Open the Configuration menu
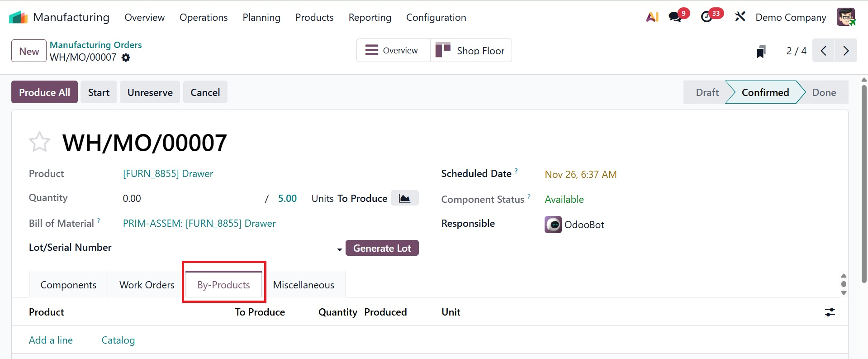 tap(436, 17)
